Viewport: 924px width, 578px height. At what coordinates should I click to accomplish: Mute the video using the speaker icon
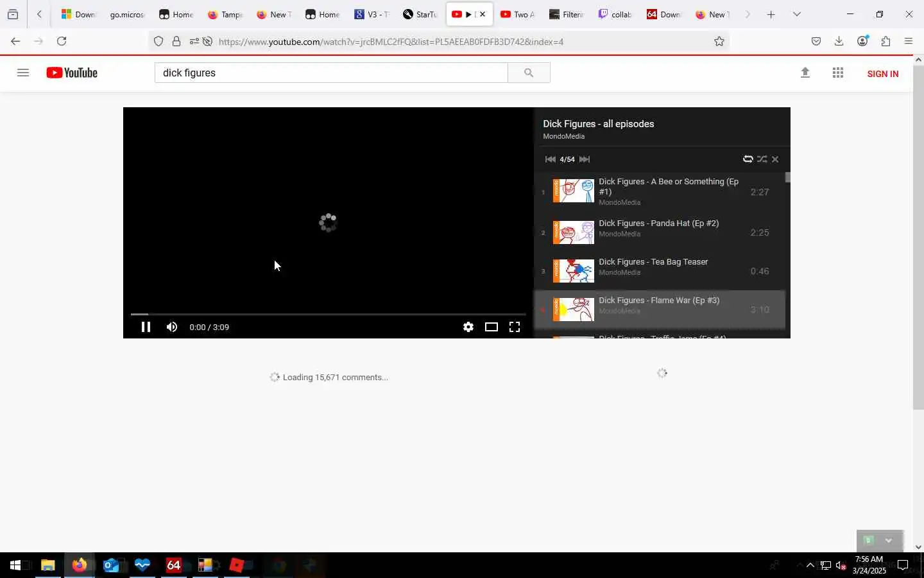[171, 327]
